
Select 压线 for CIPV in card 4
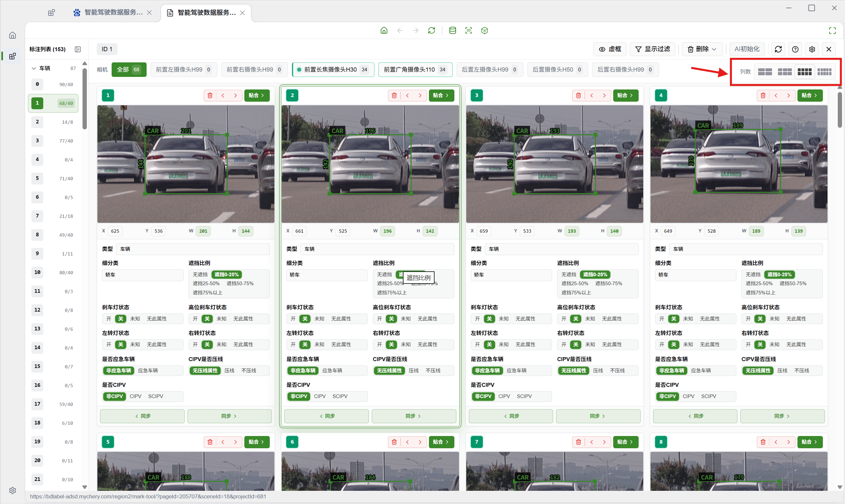(x=782, y=371)
